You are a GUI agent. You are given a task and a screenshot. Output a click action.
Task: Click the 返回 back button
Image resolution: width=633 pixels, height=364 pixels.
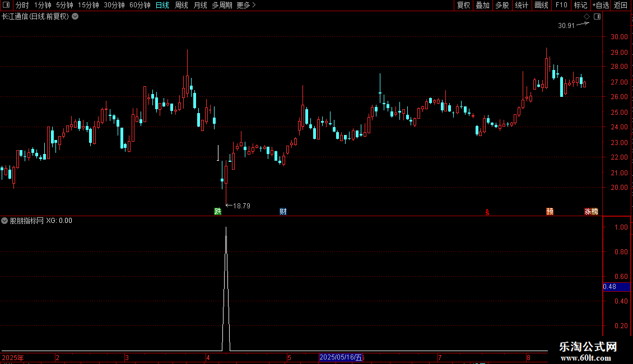pyautogui.click(x=621, y=5)
